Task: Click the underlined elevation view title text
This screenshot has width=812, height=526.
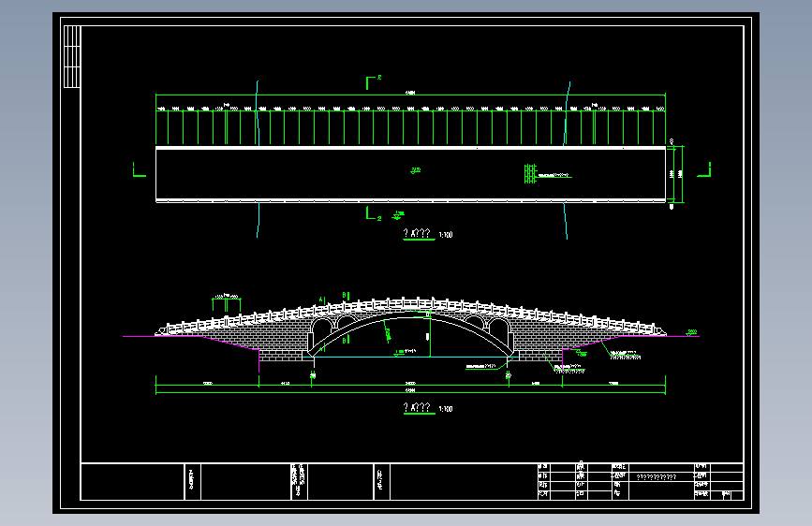Action: click(418, 408)
